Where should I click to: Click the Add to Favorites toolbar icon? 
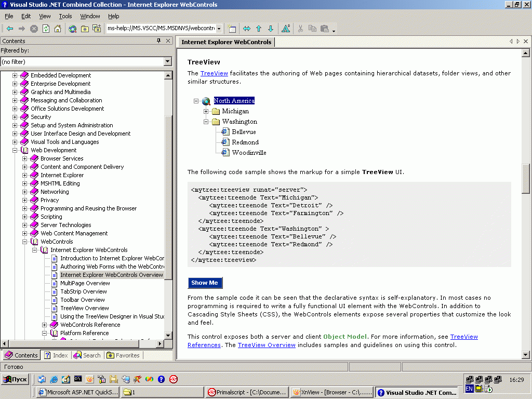pos(85,29)
